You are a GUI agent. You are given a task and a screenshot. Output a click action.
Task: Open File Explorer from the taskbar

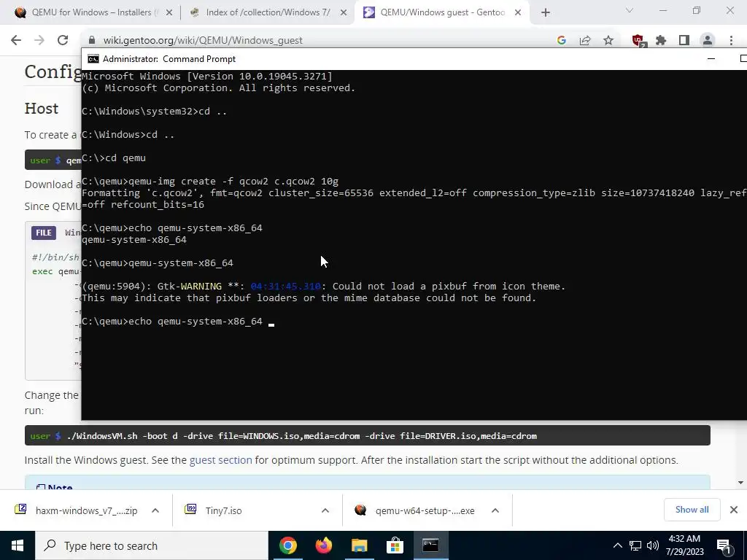click(359, 545)
